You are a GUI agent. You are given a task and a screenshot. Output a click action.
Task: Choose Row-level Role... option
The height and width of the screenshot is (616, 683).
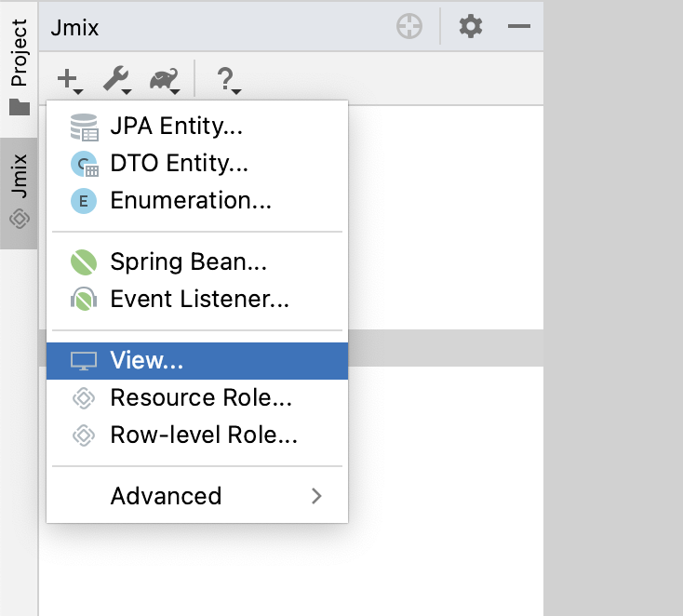click(x=204, y=435)
